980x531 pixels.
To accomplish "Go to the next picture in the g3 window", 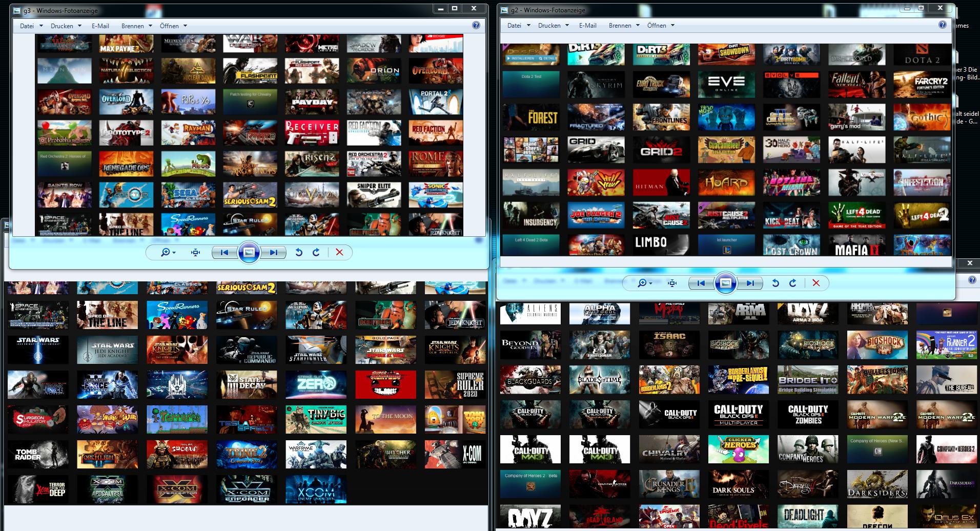I will pyautogui.click(x=273, y=252).
